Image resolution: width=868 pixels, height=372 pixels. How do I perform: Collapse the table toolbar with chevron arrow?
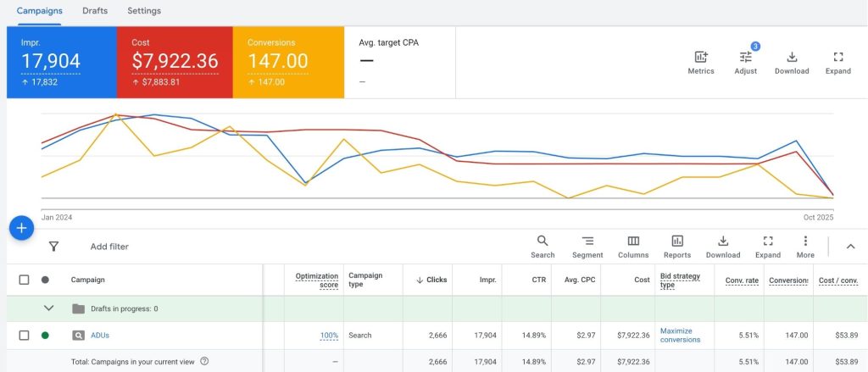pyautogui.click(x=850, y=247)
